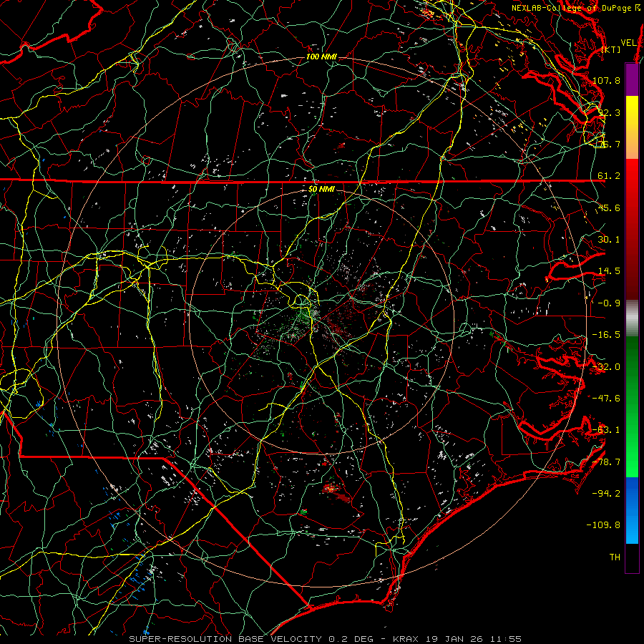The height and width of the screenshot is (644, 644).
Task: Click the -109.8 velocity scale value
Action: pyautogui.click(x=604, y=525)
